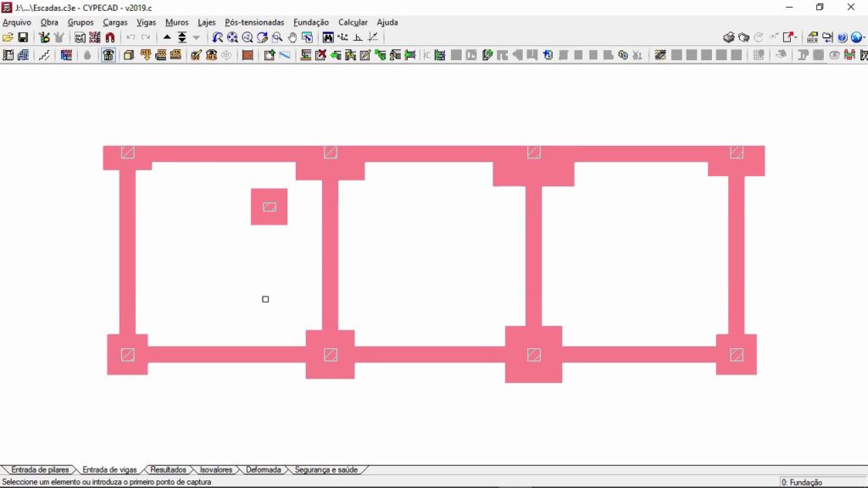Switch to the Entrada de pilares tab
This screenshot has width=868, height=488.
coord(40,469)
